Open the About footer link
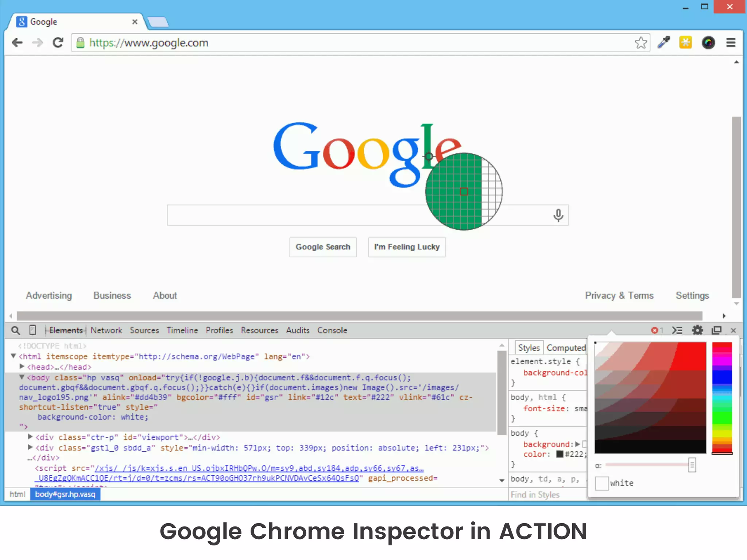The image size is (747, 560). point(165,296)
